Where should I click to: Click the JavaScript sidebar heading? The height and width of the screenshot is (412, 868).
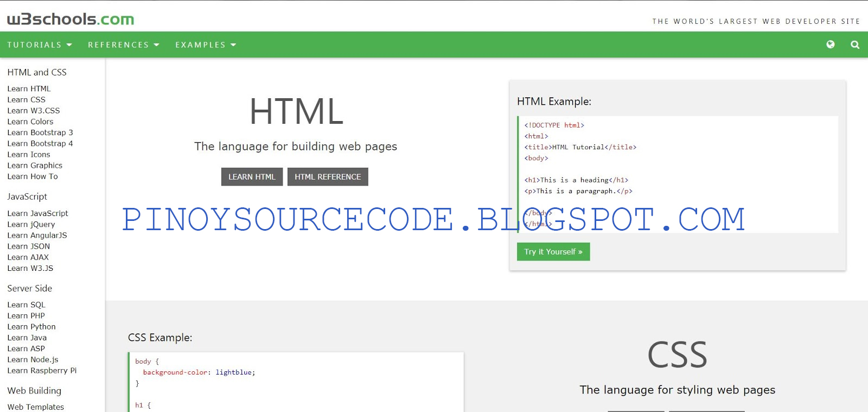27,197
